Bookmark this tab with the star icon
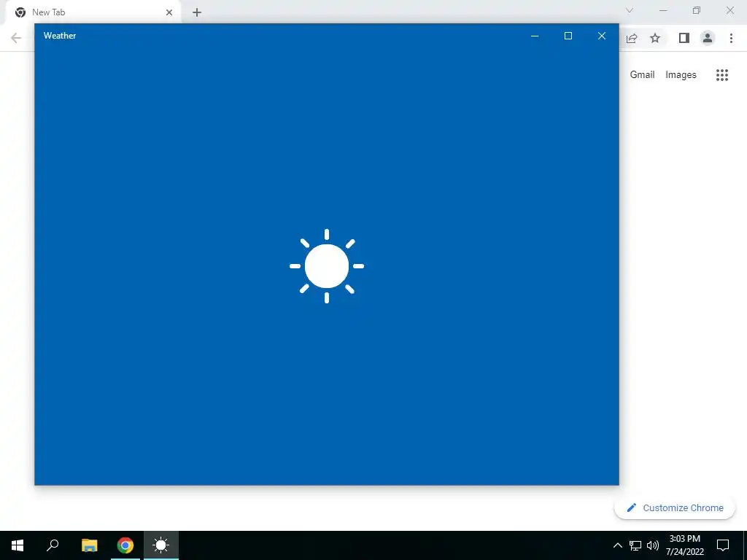 pos(655,38)
